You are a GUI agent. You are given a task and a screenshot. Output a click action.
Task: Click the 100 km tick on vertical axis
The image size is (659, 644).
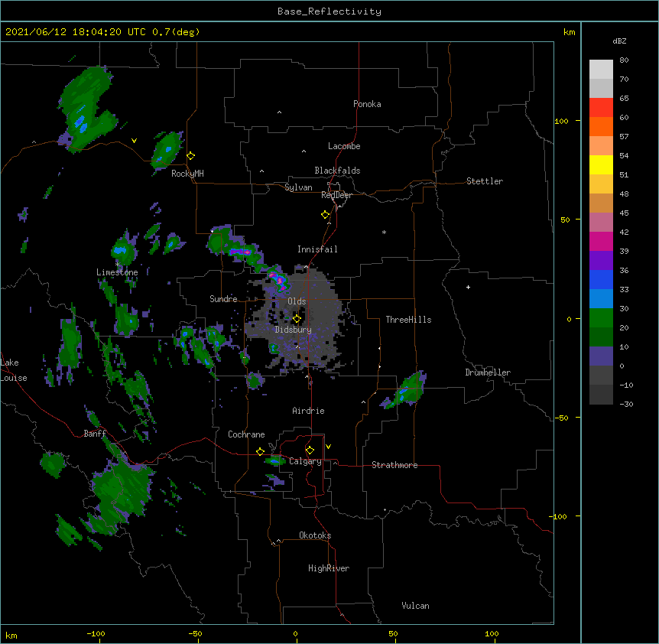point(561,121)
